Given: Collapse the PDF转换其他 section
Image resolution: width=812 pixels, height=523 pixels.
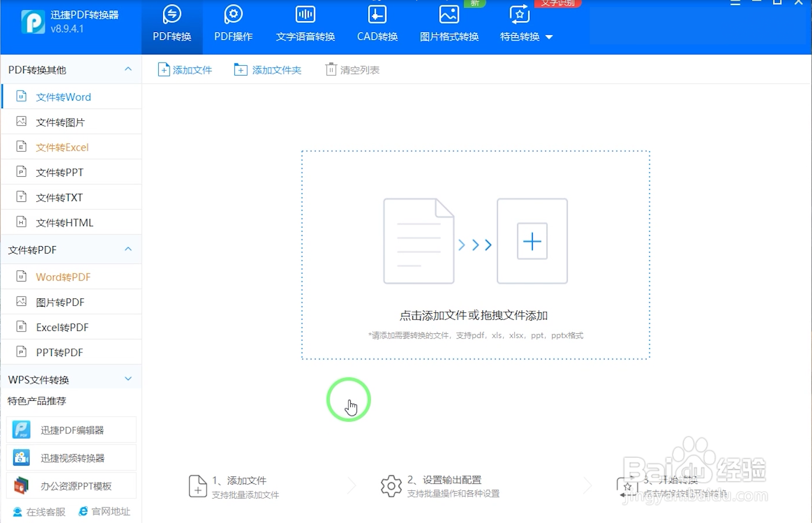Looking at the screenshot, I should (128, 69).
